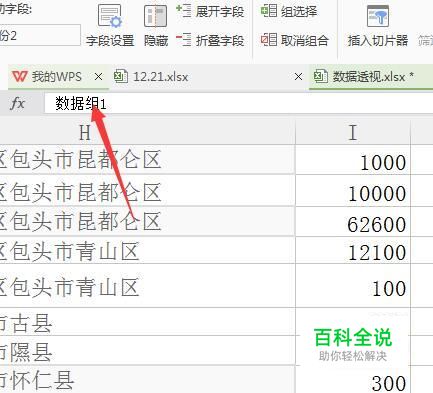Click the fx insert function icon
This screenshot has width=433, height=393.
pos(18,104)
